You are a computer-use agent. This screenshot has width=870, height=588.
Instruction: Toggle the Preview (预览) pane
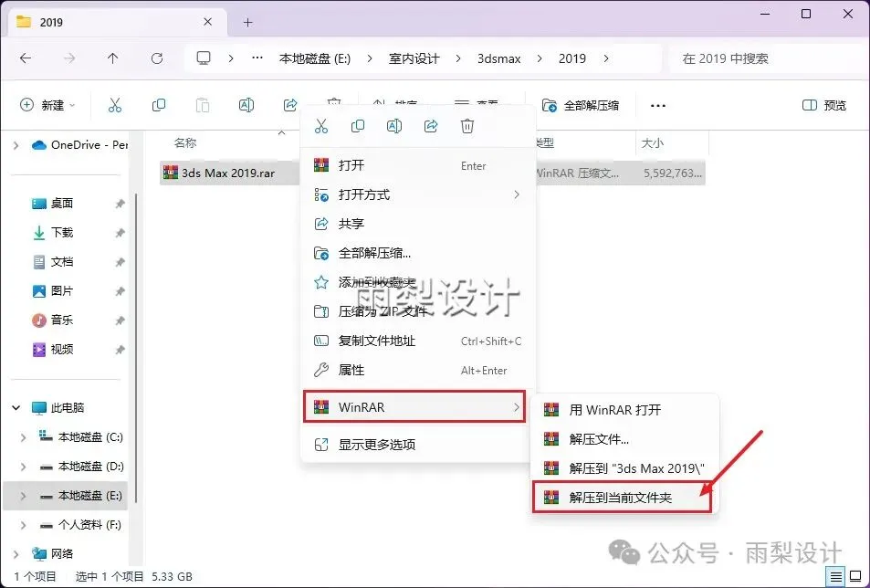tap(824, 105)
